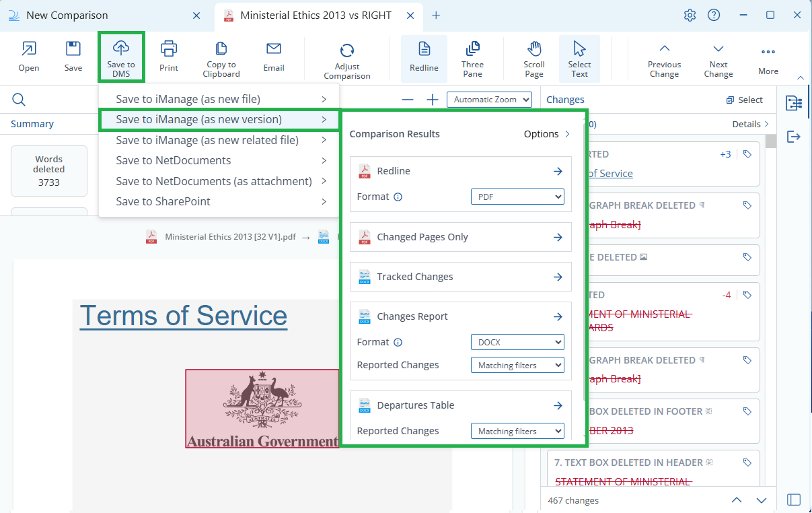Image resolution: width=812 pixels, height=513 pixels.
Task: Activate Scroll Page hand tool
Action: pyautogui.click(x=534, y=59)
